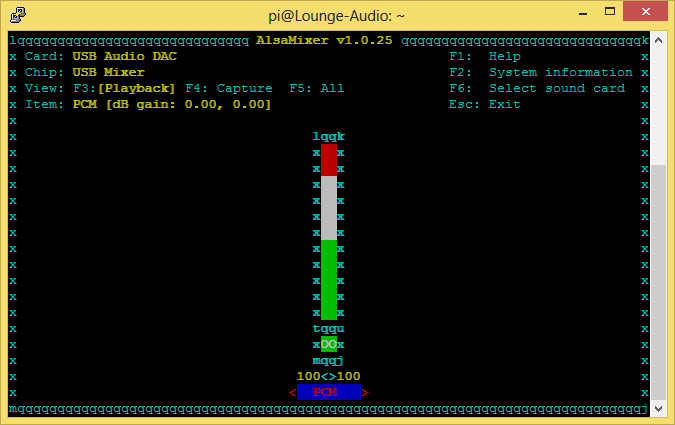Click the left arrow beside PCM label
The width and height of the screenshot is (675, 425).
(x=293, y=393)
